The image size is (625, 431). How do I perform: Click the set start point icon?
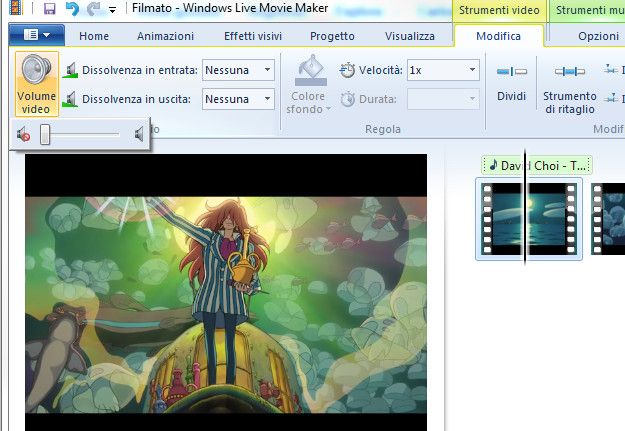(610, 70)
